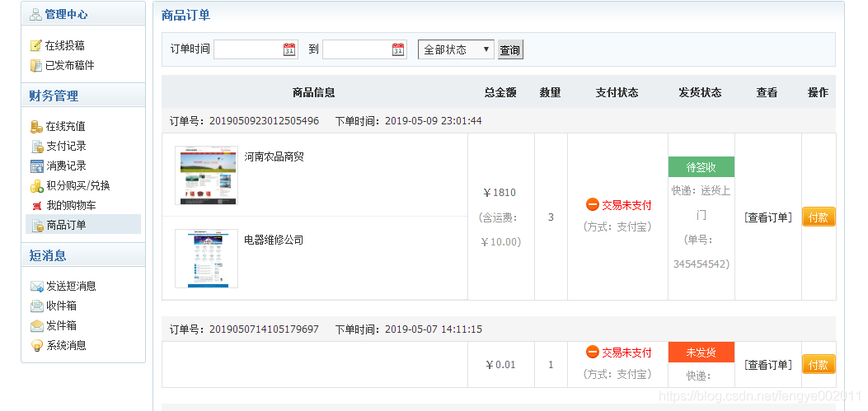Open calendar picker for start order date

289,49
